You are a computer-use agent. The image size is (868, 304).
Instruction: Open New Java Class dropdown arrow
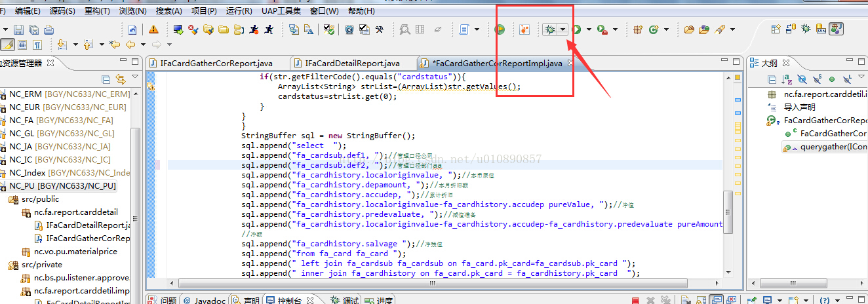click(666, 29)
